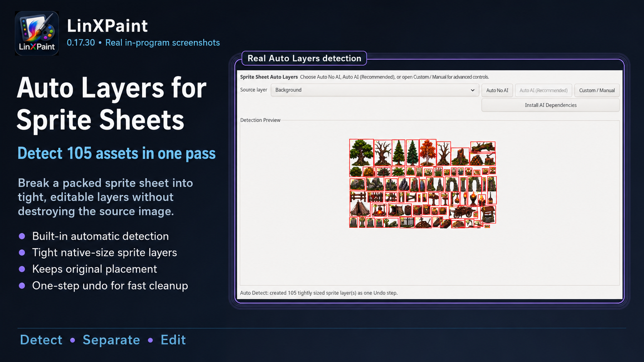Click the "Auto Detect: created 105" status message

click(319, 293)
